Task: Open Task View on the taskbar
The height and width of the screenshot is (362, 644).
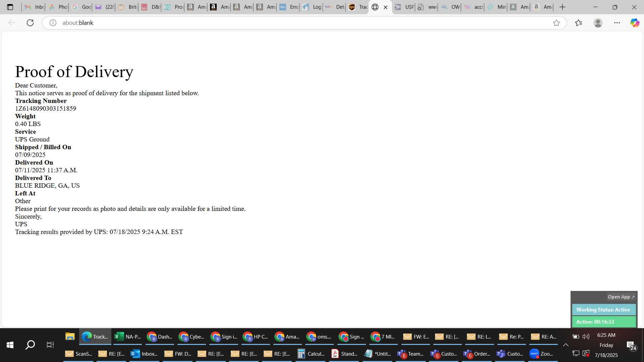Action: click(50, 345)
